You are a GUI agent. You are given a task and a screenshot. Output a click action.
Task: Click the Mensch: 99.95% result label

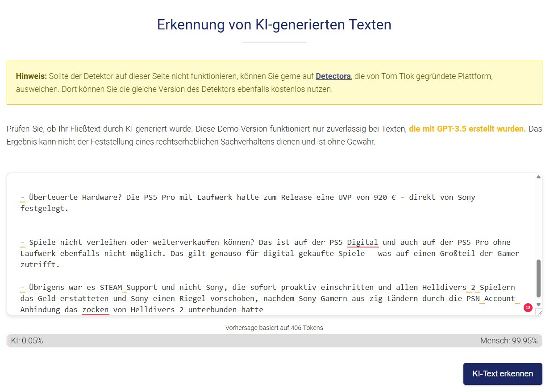point(509,341)
